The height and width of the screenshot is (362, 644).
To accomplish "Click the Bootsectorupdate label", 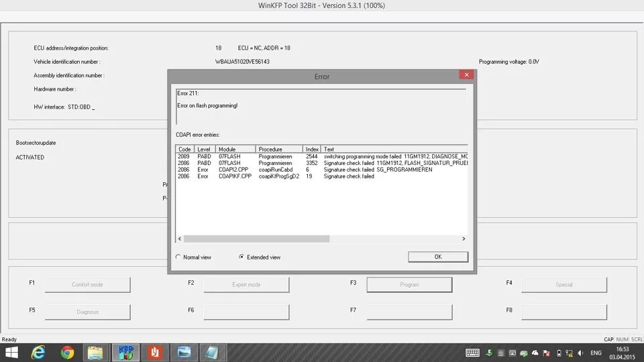I will 36,143.
